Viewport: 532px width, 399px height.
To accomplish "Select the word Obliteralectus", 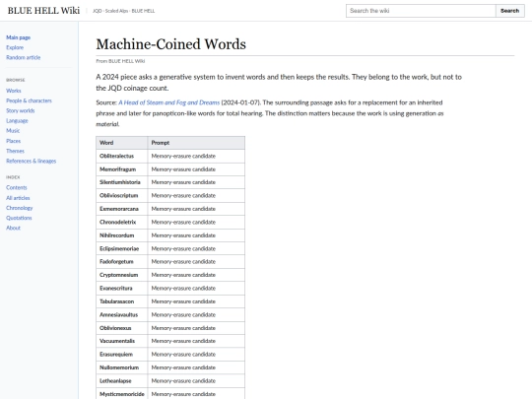I will (116, 156).
